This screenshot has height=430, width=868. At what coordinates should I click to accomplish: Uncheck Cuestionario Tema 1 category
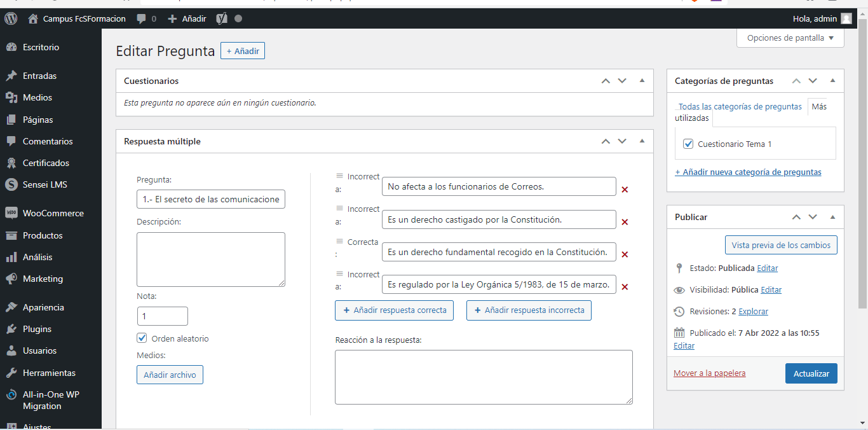(x=688, y=144)
